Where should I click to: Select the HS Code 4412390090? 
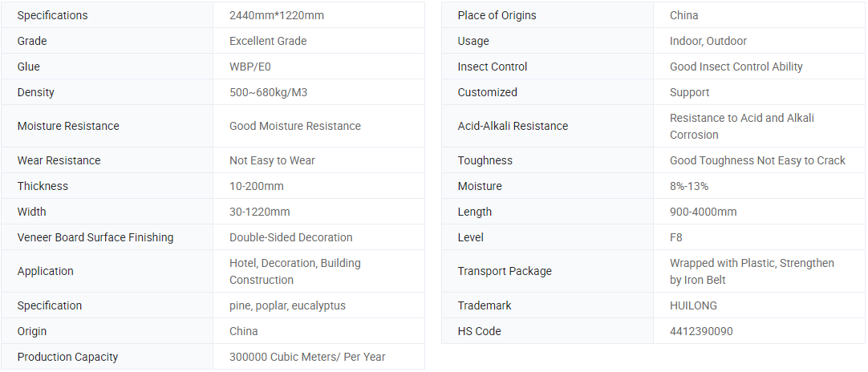pos(701,331)
